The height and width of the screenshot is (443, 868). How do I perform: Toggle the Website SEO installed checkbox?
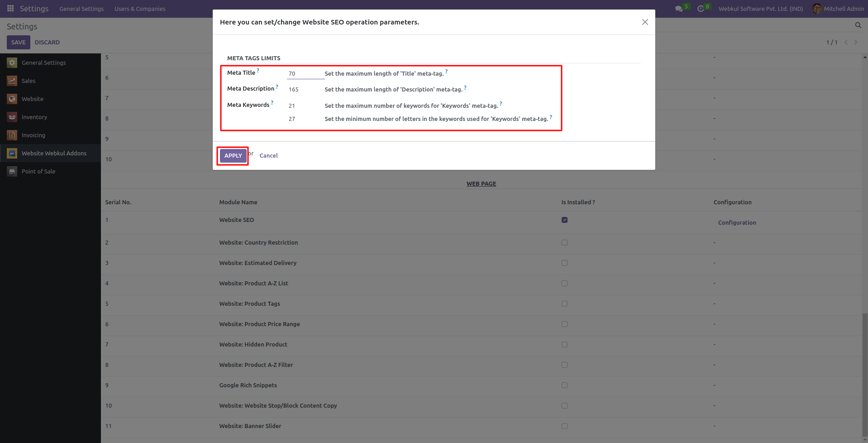point(564,220)
